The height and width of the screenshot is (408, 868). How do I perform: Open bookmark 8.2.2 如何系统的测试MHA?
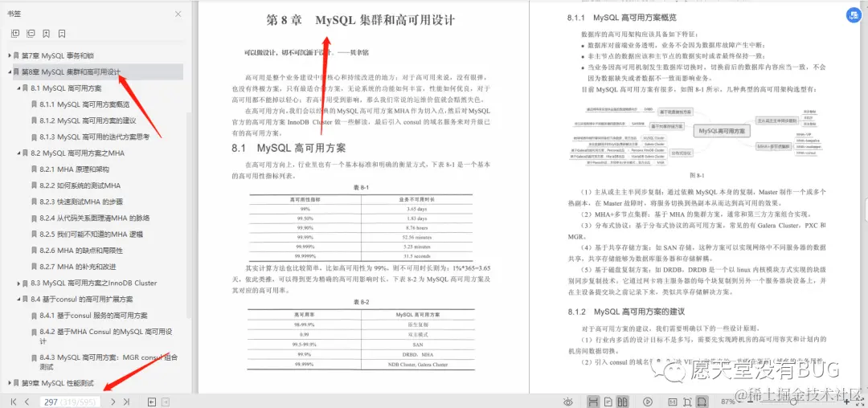tap(80, 186)
